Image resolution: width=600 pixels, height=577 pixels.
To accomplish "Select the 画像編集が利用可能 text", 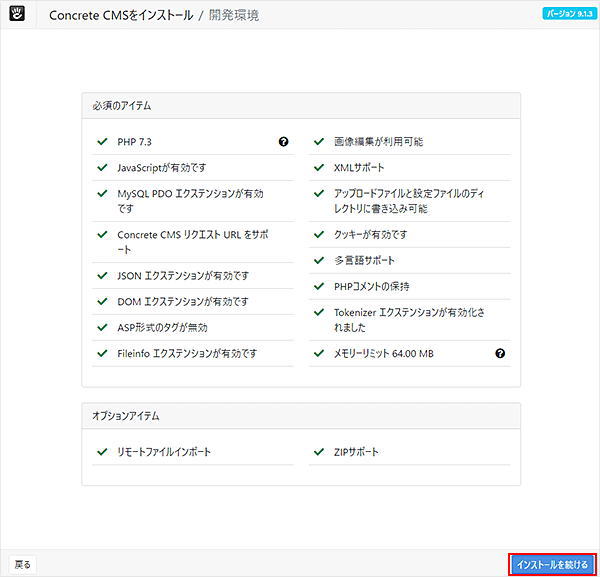I will click(378, 142).
